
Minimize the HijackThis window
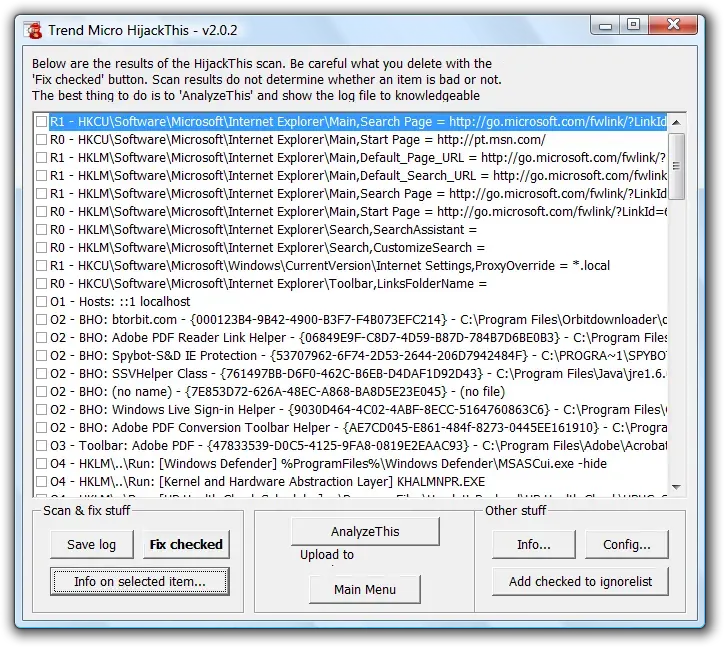[x=605, y=25]
